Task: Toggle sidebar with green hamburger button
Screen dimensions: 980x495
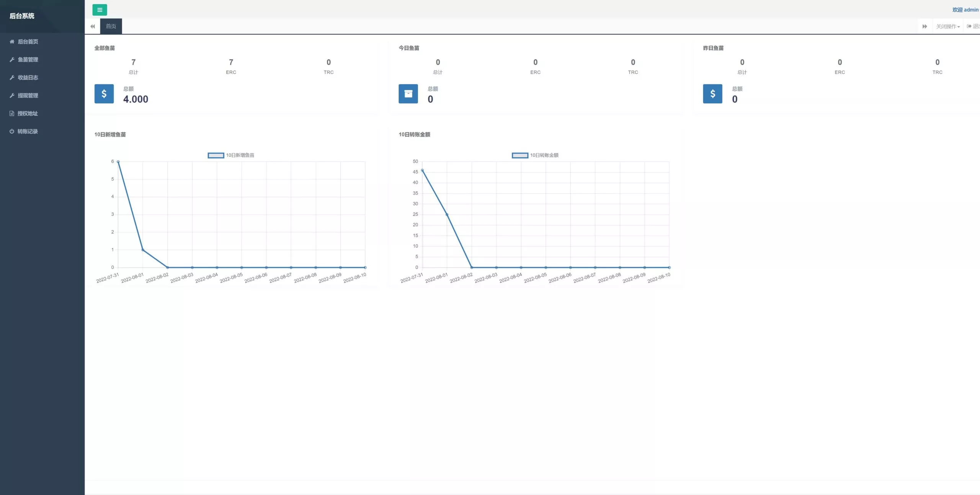Action: point(100,10)
